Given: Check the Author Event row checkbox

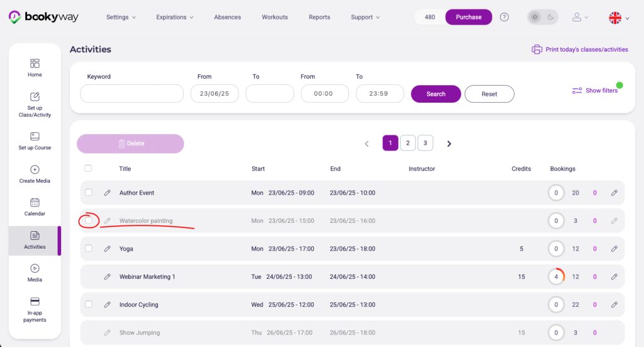Looking at the screenshot, I should click(89, 193).
